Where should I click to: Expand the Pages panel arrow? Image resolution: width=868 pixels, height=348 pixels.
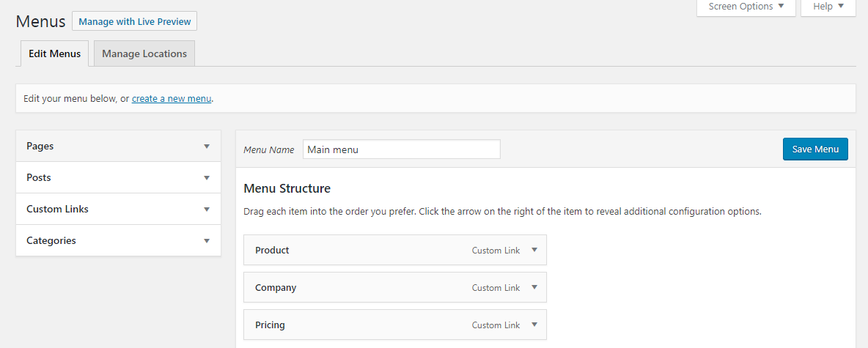(207, 147)
